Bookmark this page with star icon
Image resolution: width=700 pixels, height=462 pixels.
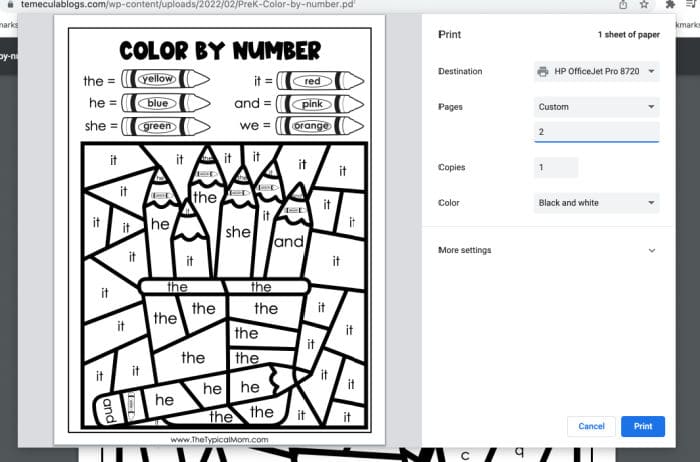pyautogui.click(x=644, y=4)
